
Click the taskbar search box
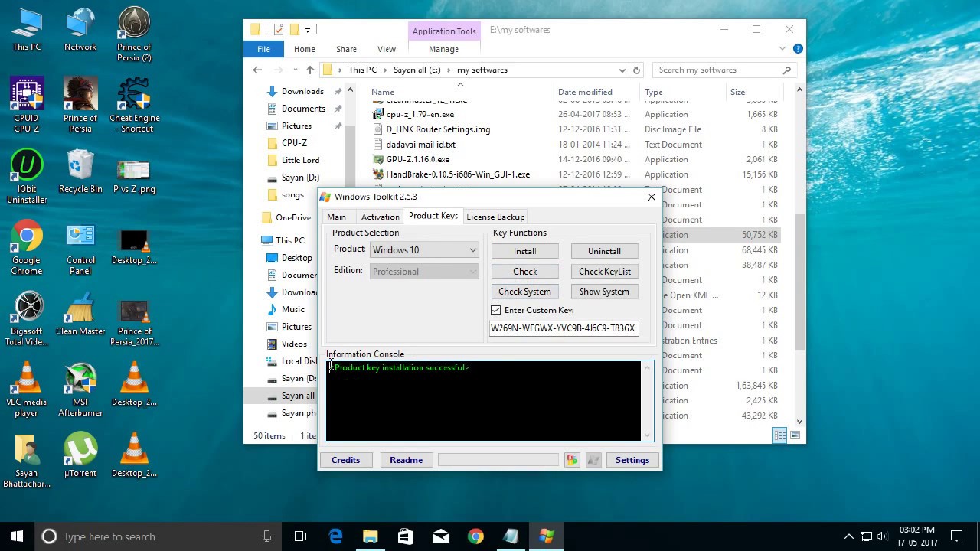click(x=158, y=536)
